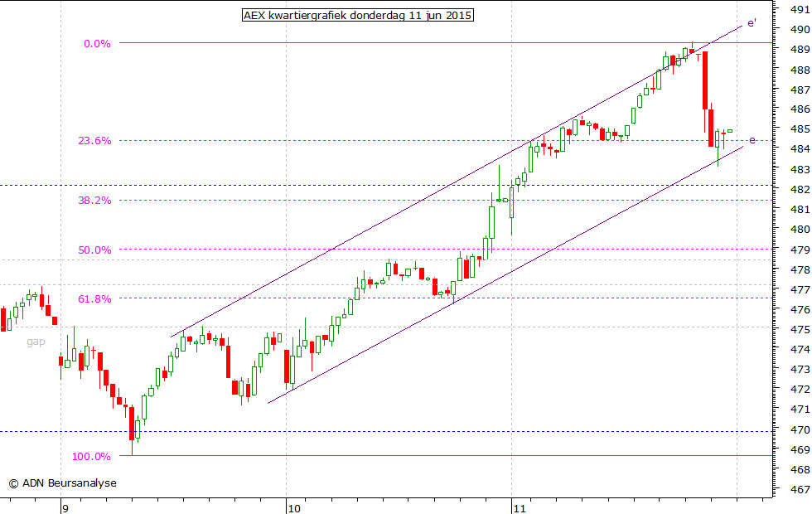Click price 489 on the axis
This screenshot has width=812, height=514.
800,49
